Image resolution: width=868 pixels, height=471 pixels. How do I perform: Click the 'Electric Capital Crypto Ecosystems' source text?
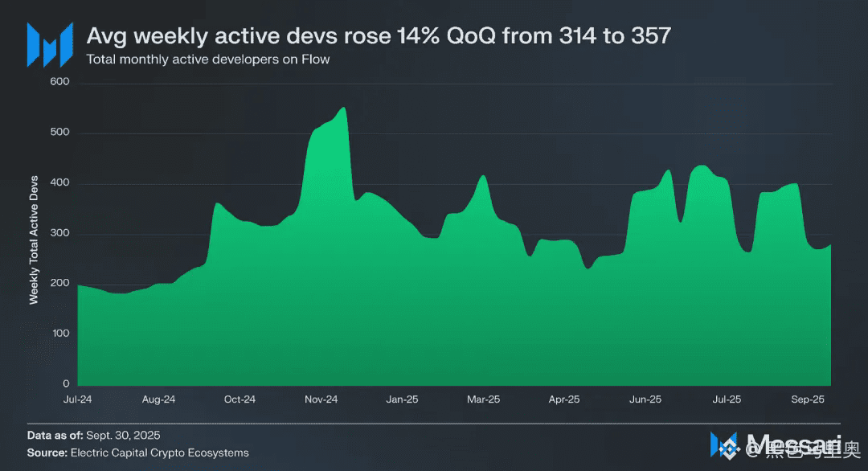click(159, 453)
